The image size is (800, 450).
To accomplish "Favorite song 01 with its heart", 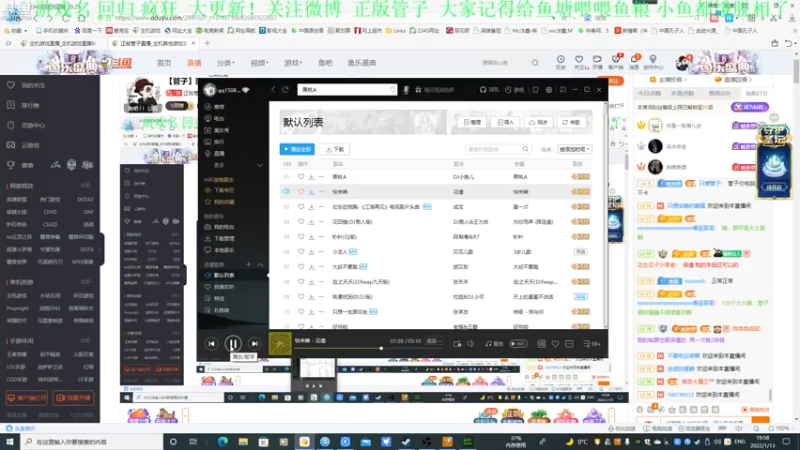I will 301,177.
